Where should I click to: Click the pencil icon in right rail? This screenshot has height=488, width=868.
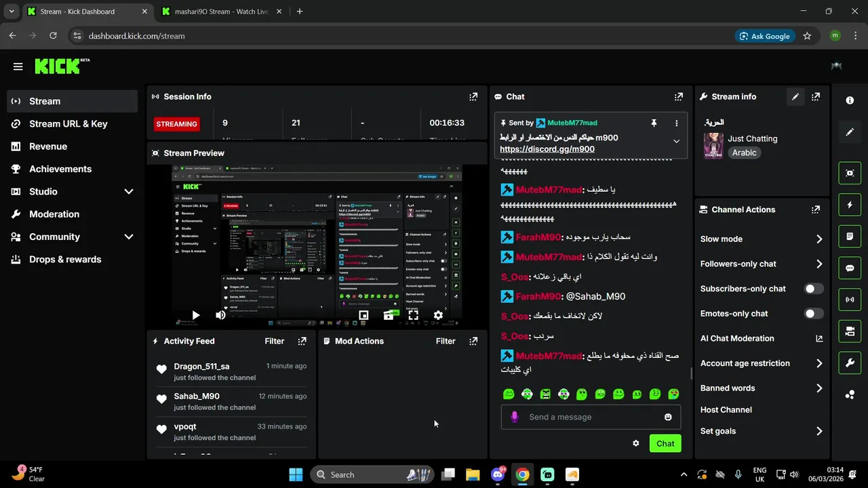click(850, 132)
